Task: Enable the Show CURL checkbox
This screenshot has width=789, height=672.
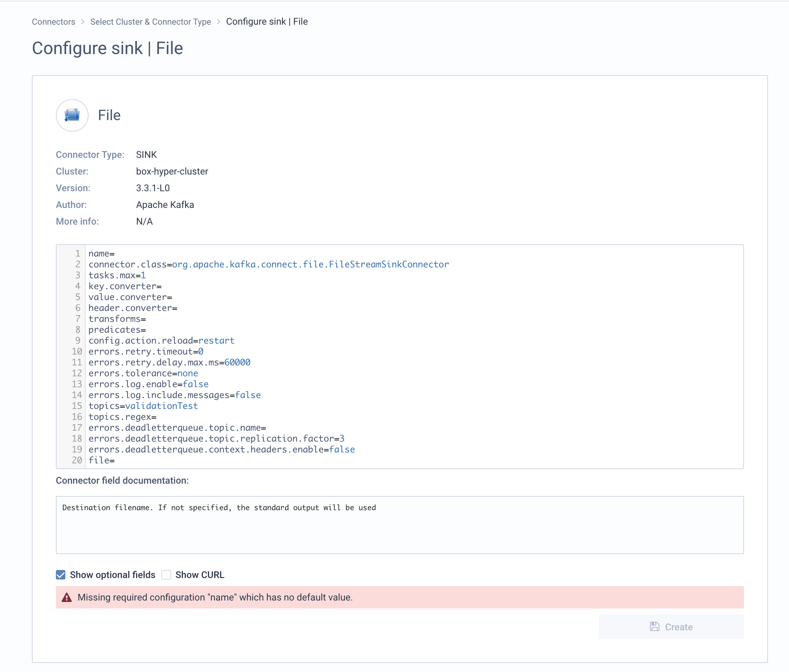Action: 166,574
